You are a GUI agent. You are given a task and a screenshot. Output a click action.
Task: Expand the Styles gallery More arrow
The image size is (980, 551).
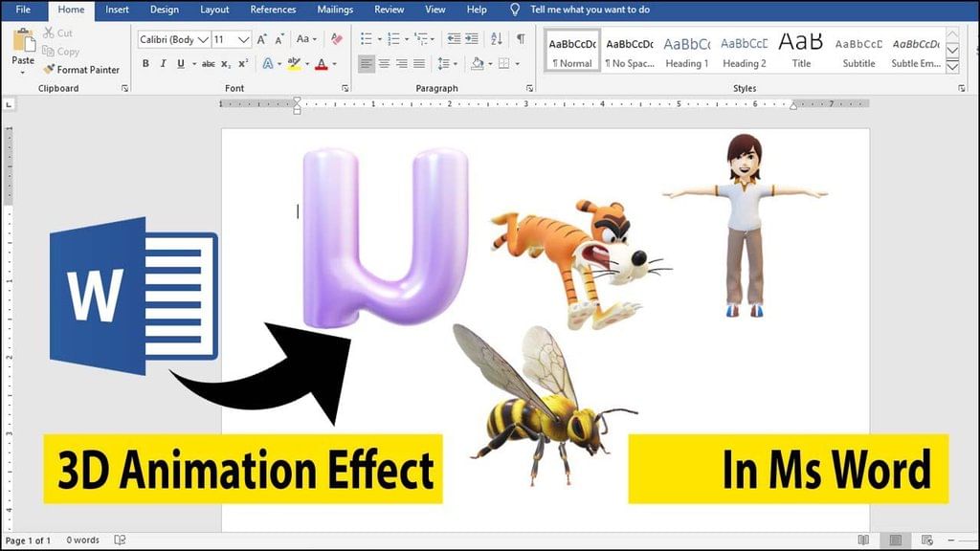click(x=952, y=66)
